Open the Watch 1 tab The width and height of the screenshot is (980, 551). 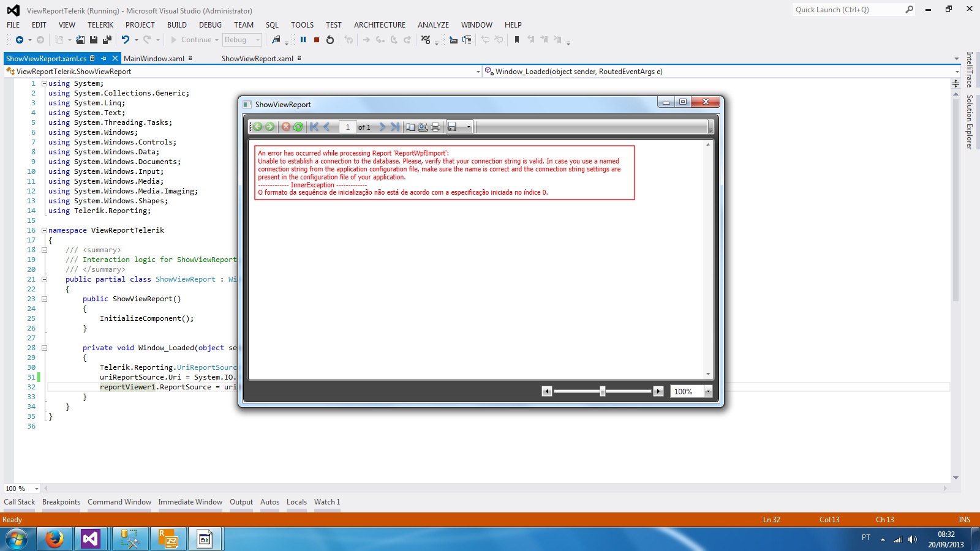pyautogui.click(x=327, y=502)
